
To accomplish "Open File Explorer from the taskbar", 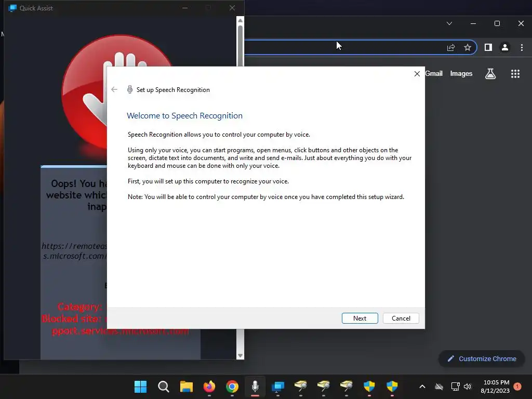I will 187,387.
